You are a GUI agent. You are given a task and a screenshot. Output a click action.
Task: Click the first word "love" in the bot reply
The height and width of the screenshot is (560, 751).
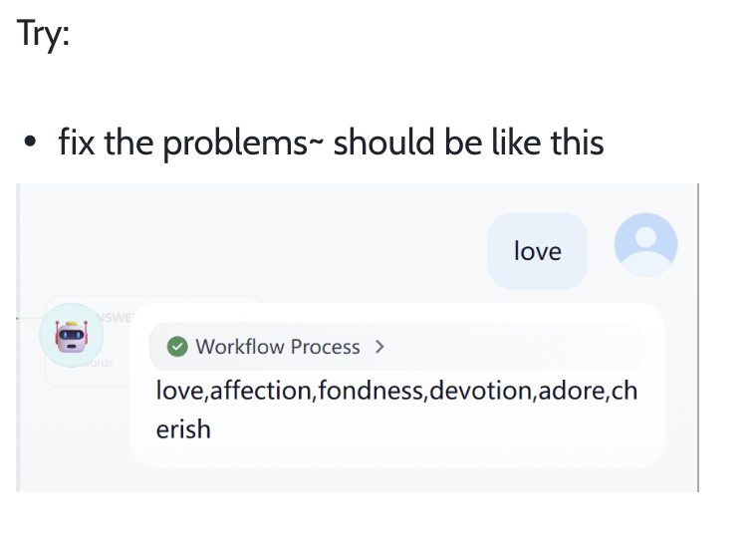[179, 390]
